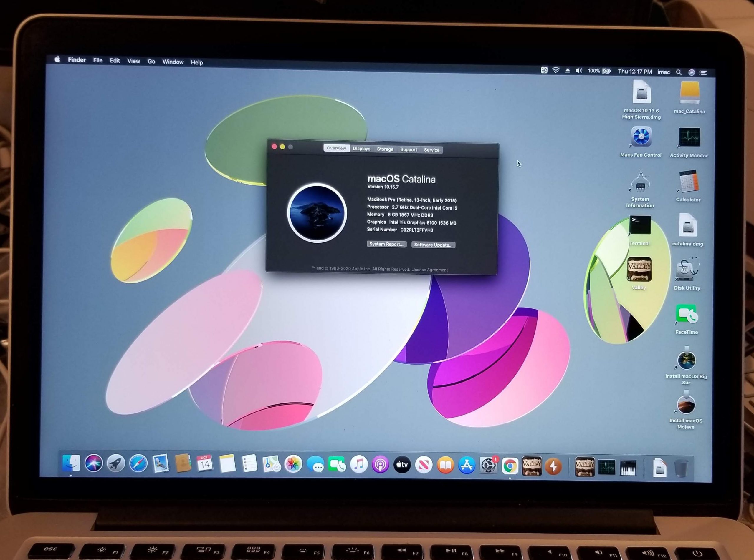Open Reminders list icon in Dock

point(249,464)
